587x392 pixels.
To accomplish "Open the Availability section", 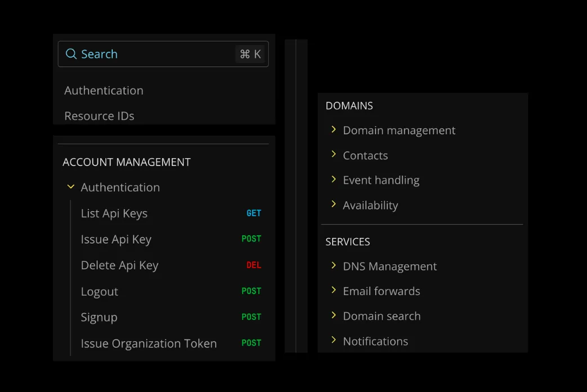I will click(371, 205).
